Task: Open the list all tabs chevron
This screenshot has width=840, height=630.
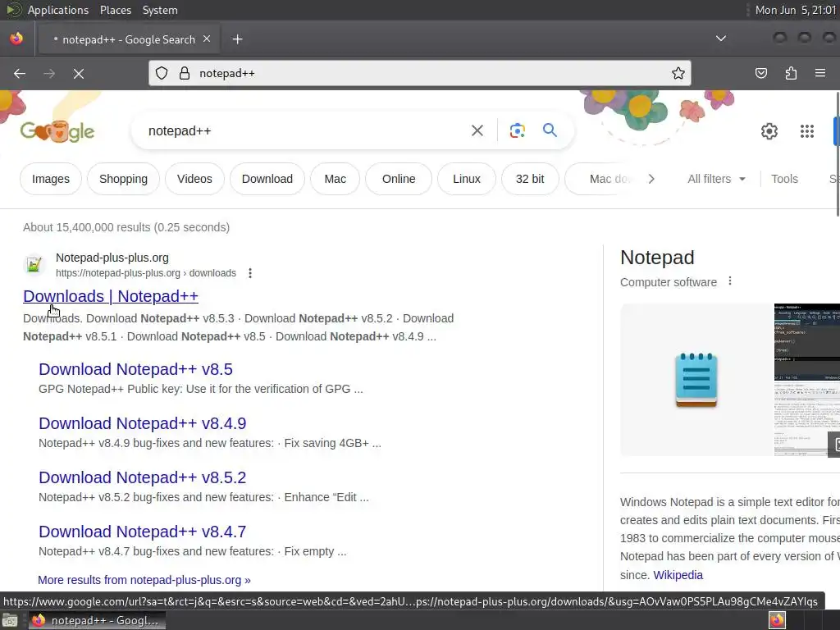Action: coord(721,38)
